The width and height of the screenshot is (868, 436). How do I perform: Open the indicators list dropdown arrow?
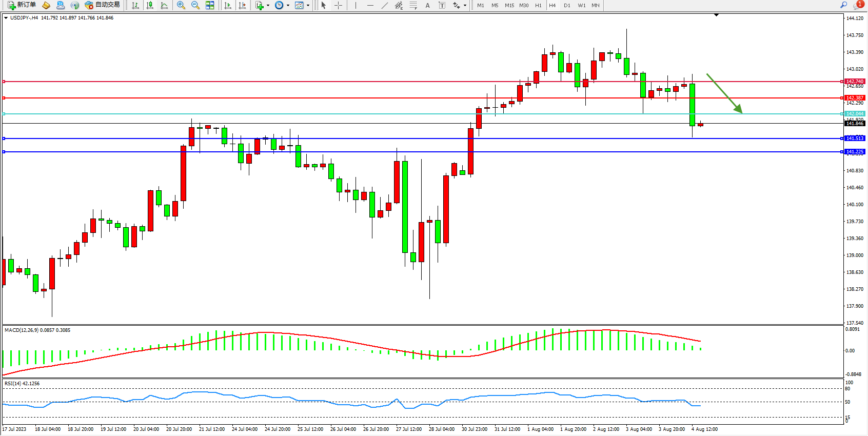[268, 6]
